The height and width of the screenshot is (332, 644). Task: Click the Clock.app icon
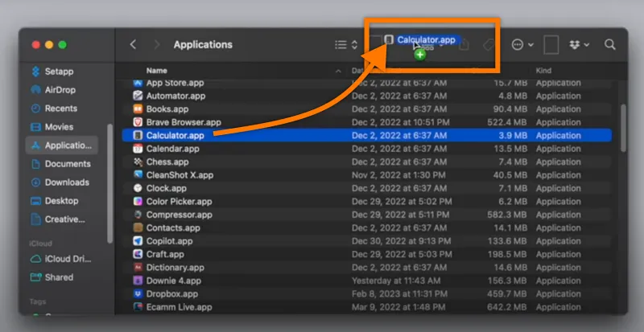(138, 188)
